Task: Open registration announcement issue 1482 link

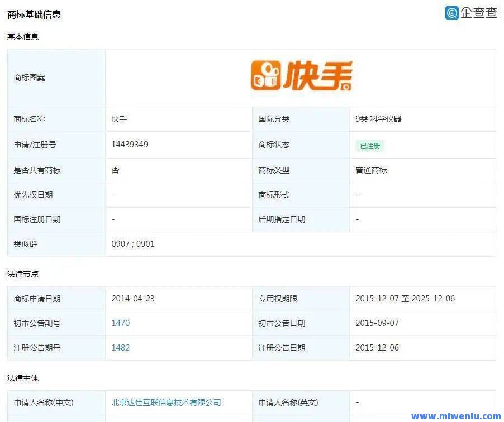Action: pos(121,348)
